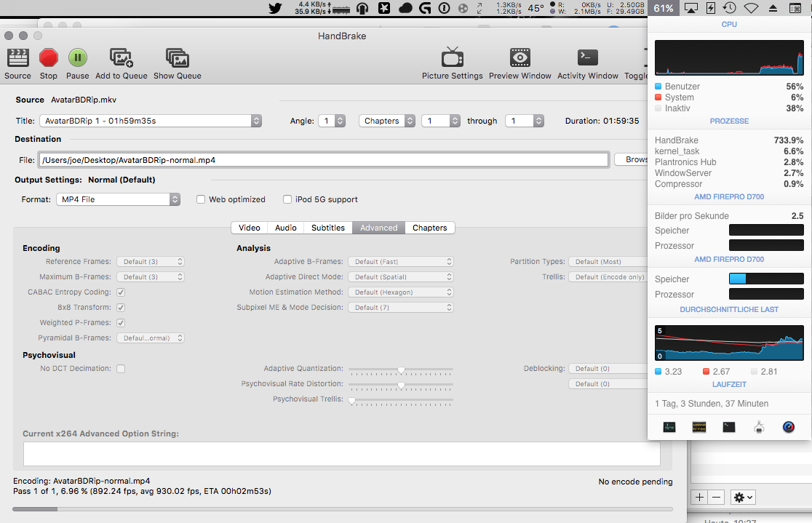Adjust Psychovisual Rate Distortion slider

(x=401, y=386)
